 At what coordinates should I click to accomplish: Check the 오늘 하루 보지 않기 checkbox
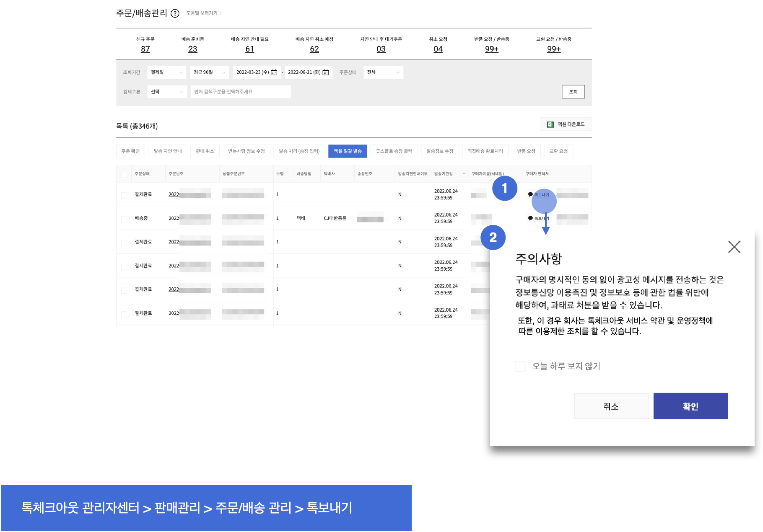[x=520, y=367]
